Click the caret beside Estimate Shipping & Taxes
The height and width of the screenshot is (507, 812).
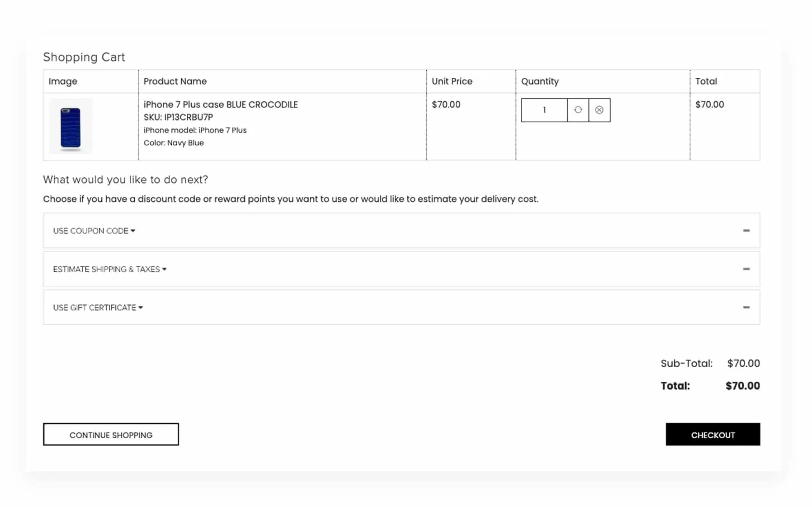click(x=164, y=269)
